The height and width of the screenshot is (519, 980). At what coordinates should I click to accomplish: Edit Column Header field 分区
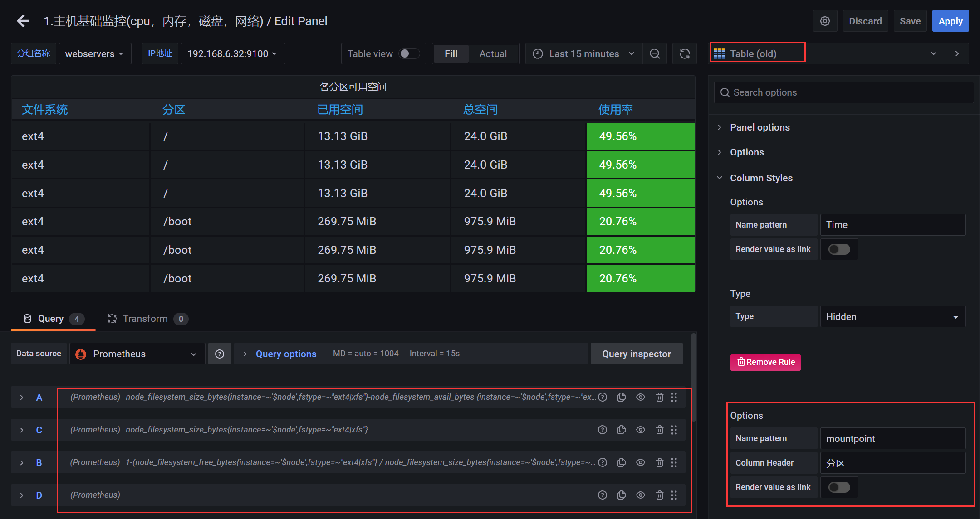[893, 463]
